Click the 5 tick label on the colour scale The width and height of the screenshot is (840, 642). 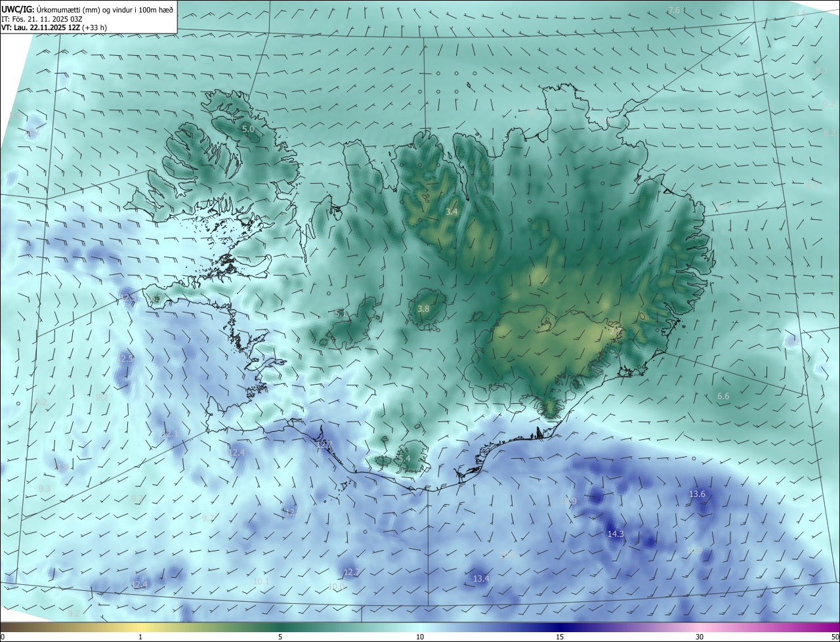pos(280,637)
